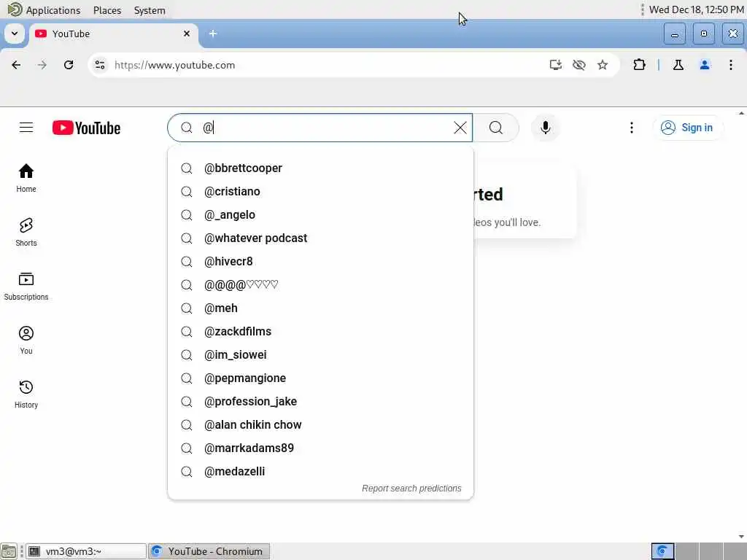Select suggestion @cristiano
Image resolution: width=747 pixels, height=560 pixels.
click(321, 192)
